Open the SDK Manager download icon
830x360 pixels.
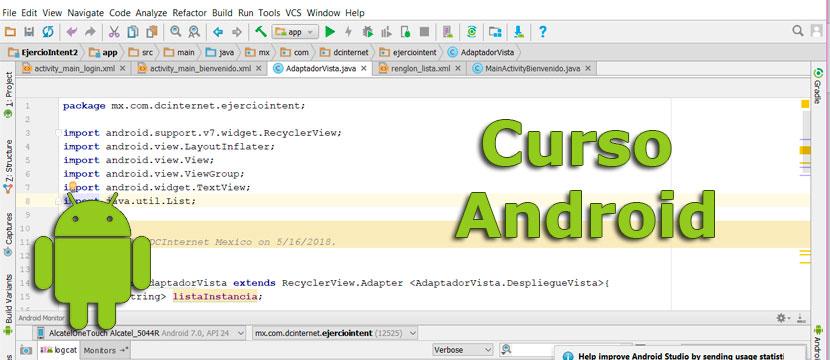click(519, 32)
